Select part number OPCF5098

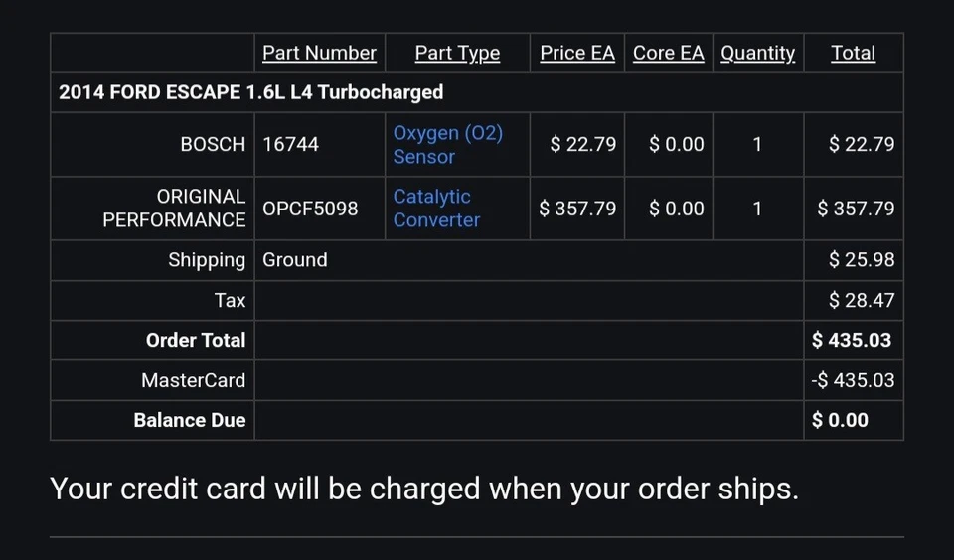point(310,209)
